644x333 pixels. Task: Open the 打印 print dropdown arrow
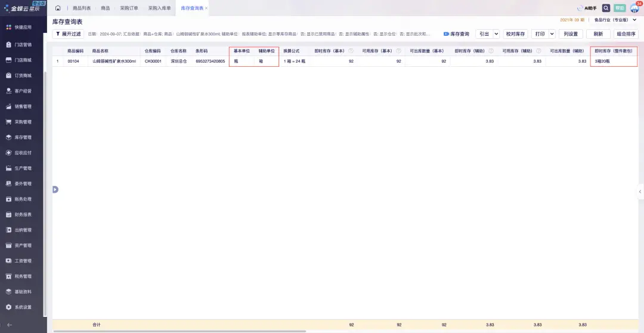pos(552,34)
